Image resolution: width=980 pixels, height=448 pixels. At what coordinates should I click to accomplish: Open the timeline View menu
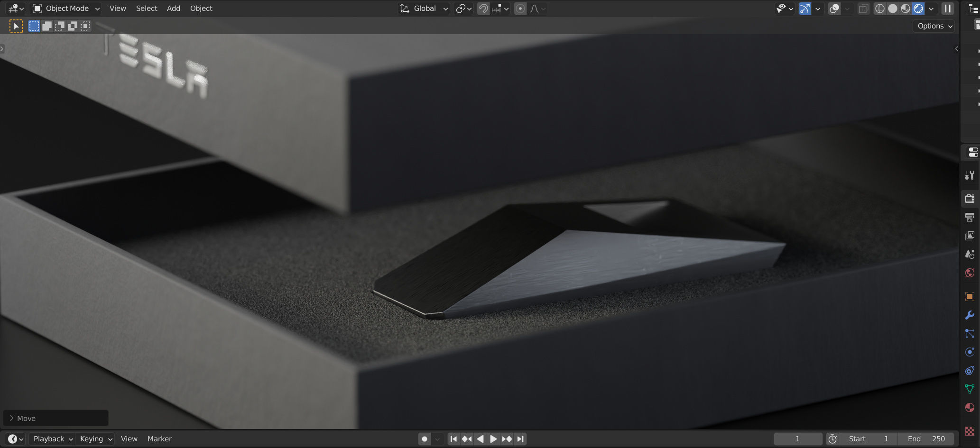[129, 439]
